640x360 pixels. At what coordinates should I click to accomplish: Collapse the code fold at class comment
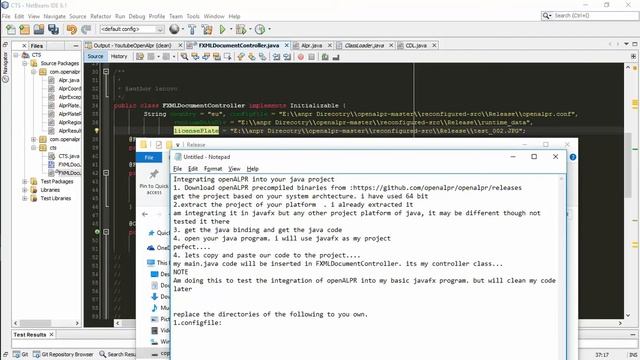point(106,71)
